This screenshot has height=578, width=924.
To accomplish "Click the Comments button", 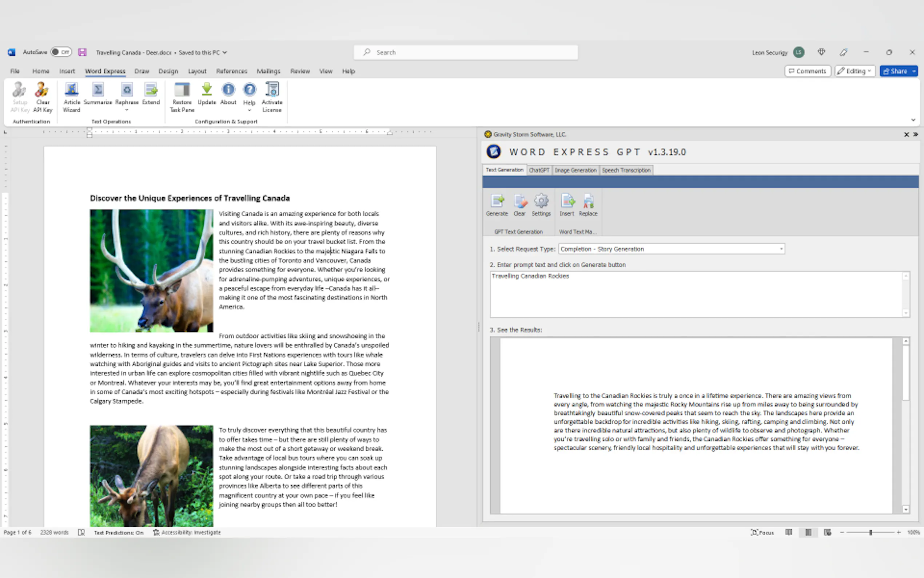I will click(808, 71).
